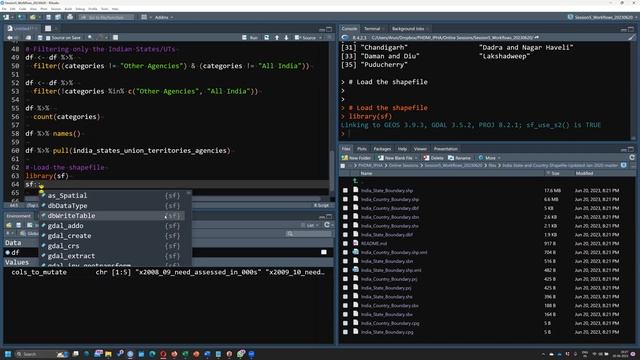The image size is (640, 360).
Task: Click the Print icon in the main toolbar
Action: (x=70, y=17)
